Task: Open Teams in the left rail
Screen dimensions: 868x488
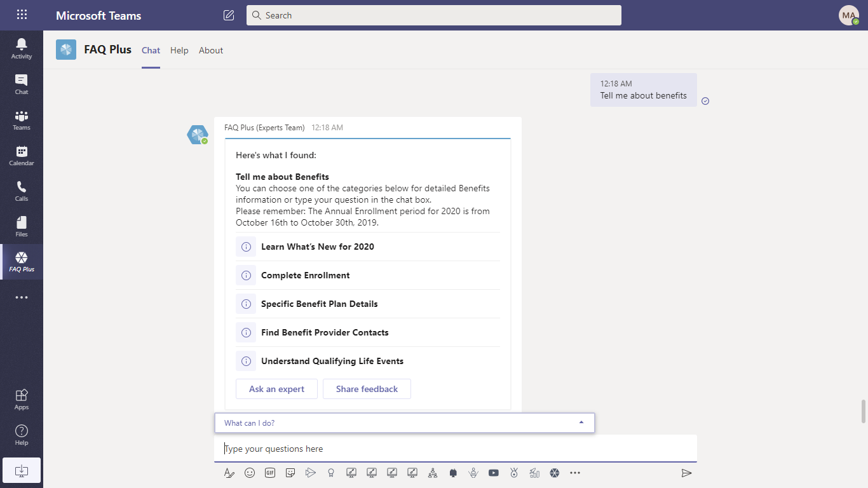Action: (22, 119)
